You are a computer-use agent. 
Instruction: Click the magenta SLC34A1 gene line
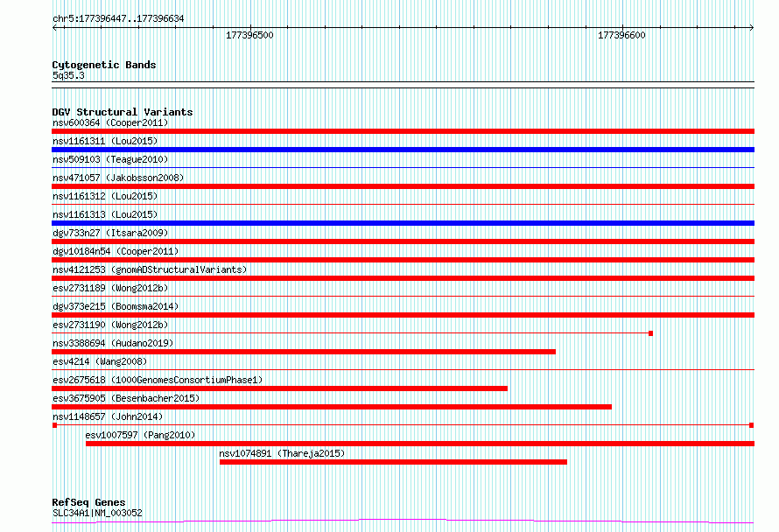pos(403,521)
